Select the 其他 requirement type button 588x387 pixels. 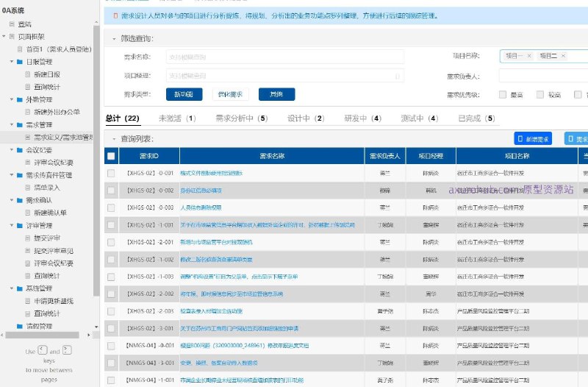(x=277, y=94)
